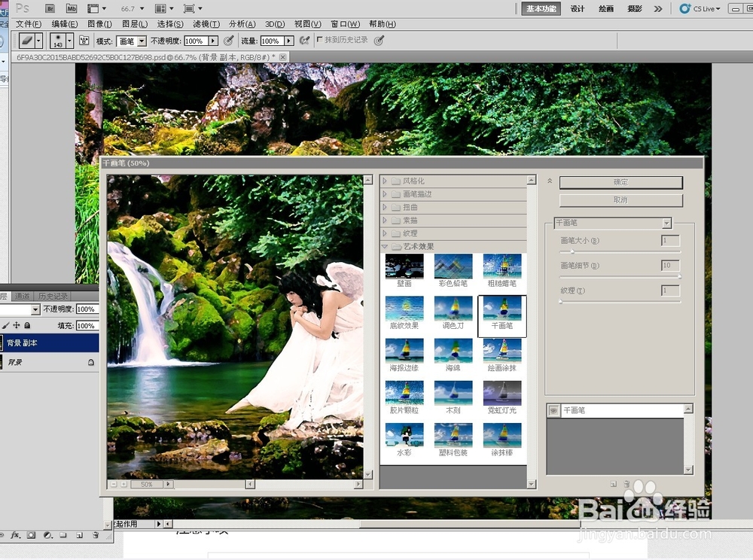Open the 图像 menu
Screen dimensions: 753x560
pos(99,24)
